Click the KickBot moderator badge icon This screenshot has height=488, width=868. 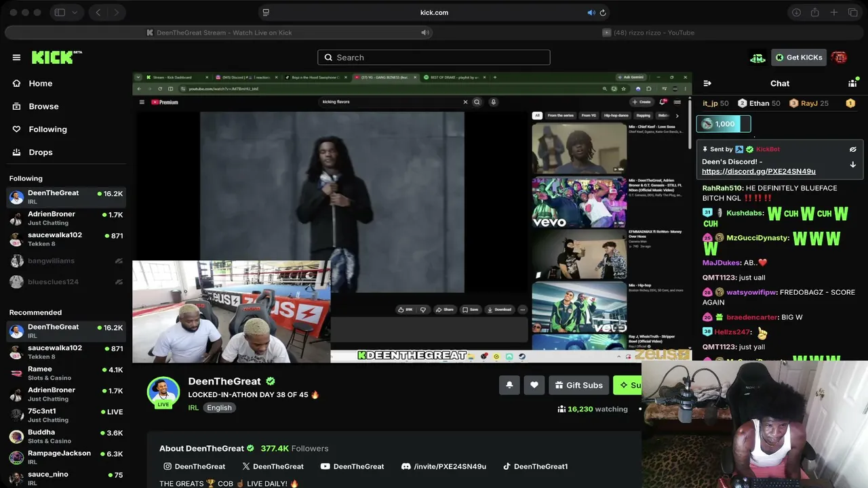click(x=739, y=149)
